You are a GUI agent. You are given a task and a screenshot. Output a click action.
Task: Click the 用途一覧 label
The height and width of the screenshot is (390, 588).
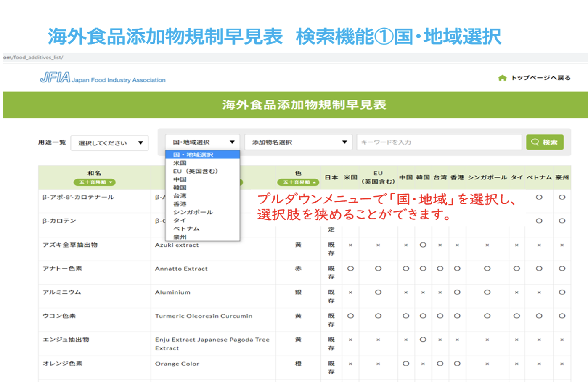(x=52, y=142)
